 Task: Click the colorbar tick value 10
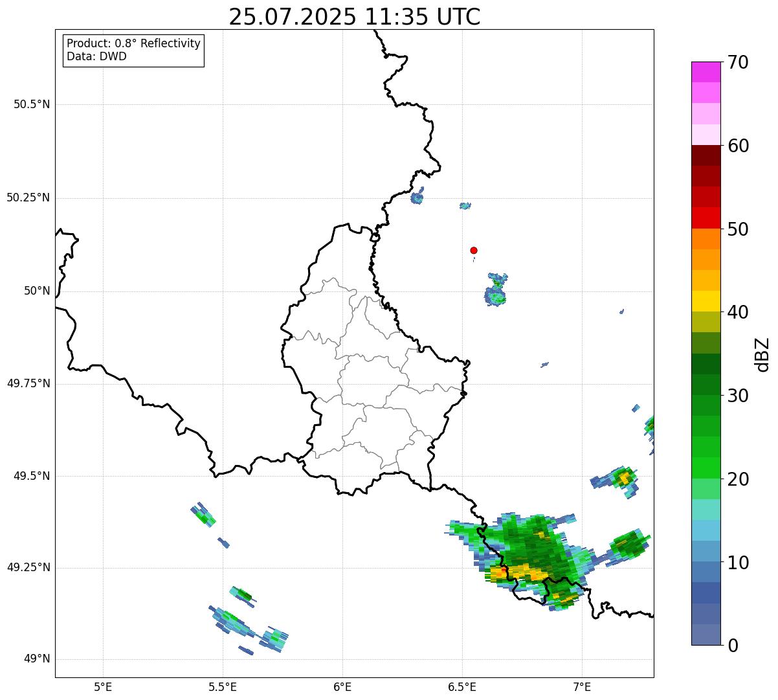point(738,563)
